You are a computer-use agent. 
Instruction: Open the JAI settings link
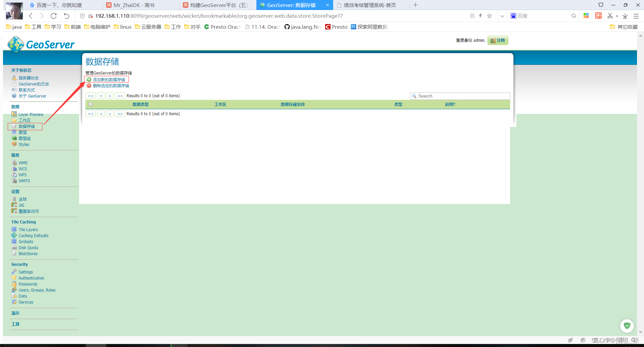point(21,205)
